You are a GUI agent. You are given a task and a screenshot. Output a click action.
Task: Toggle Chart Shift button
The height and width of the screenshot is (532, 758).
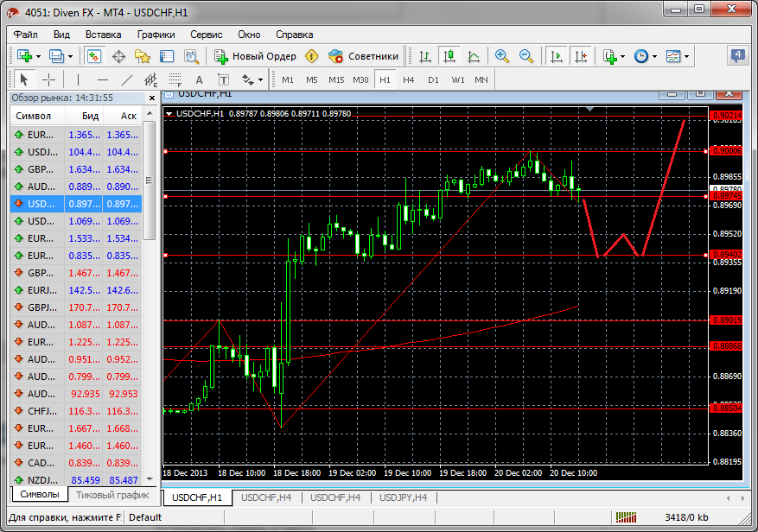(581, 56)
